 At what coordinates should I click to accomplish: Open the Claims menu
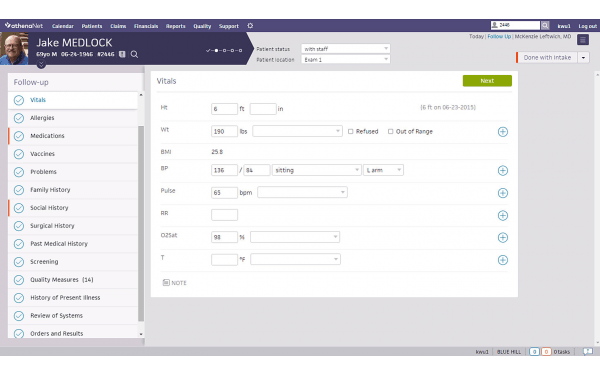tap(118, 26)
